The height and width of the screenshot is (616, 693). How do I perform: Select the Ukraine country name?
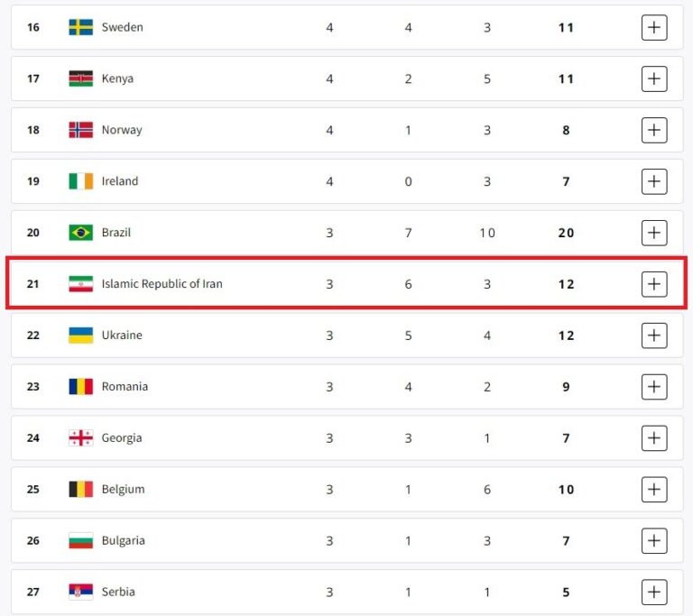pos(122,335)
